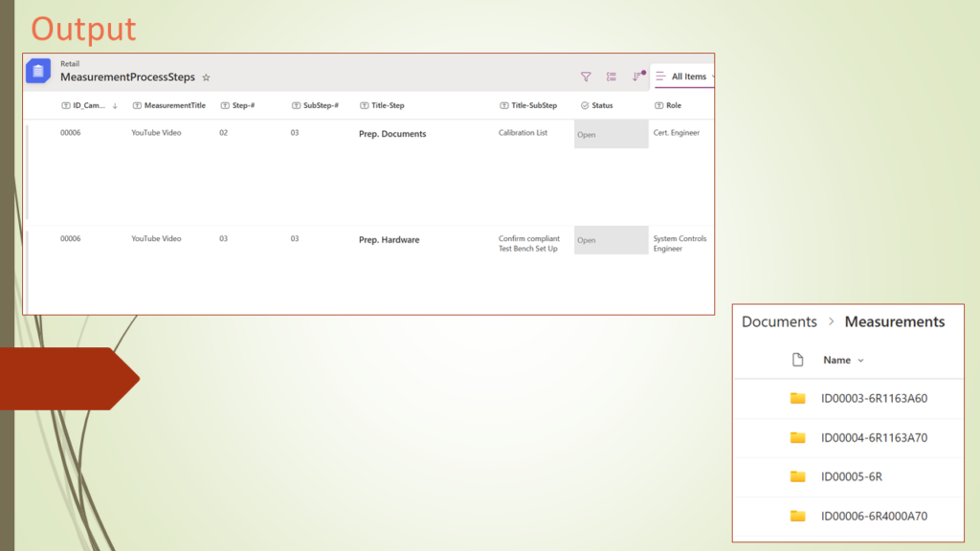The width and height of the screenshot is (980, 551).
Task: Go to Documents in the breadcrumb
Action: [779, 321]
